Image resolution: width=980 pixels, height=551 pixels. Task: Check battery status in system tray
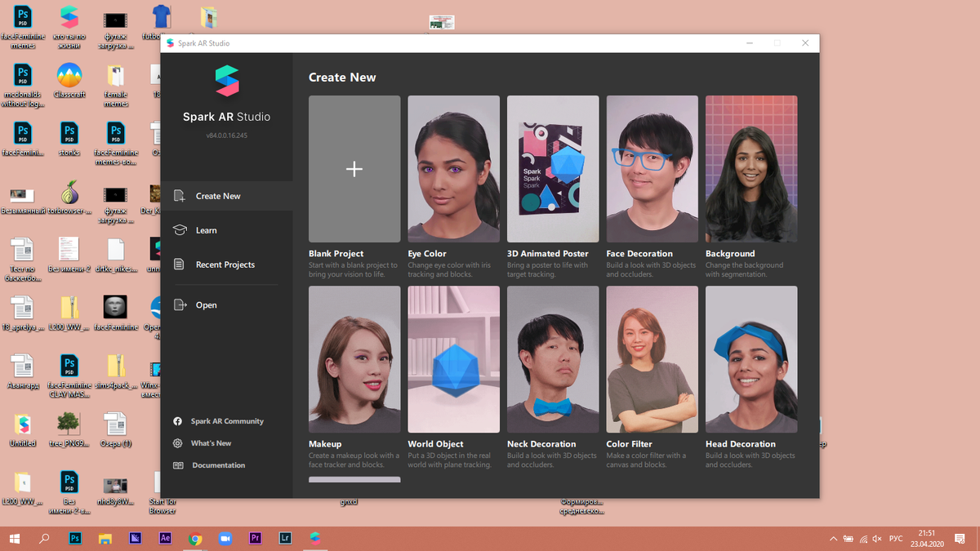849,539
